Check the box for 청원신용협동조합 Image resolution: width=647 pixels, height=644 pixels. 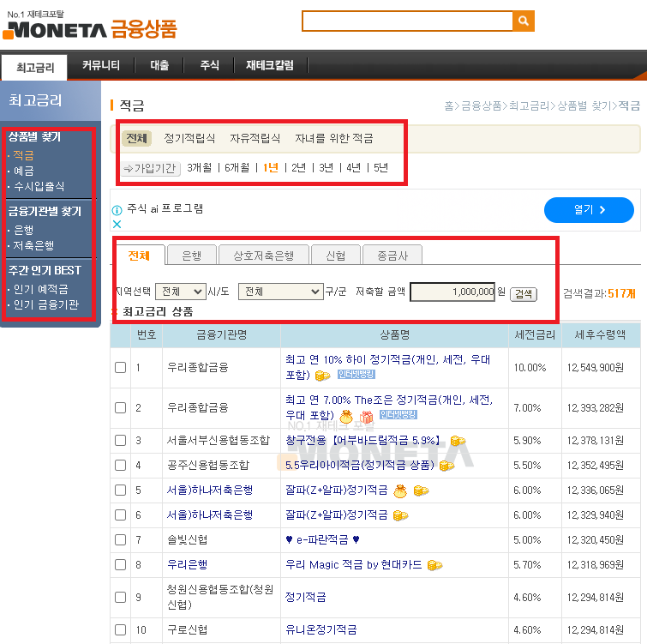121,598
